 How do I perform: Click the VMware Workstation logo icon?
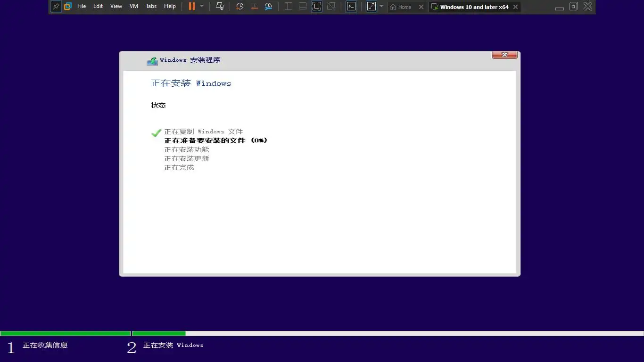click(x=68, y=7)
